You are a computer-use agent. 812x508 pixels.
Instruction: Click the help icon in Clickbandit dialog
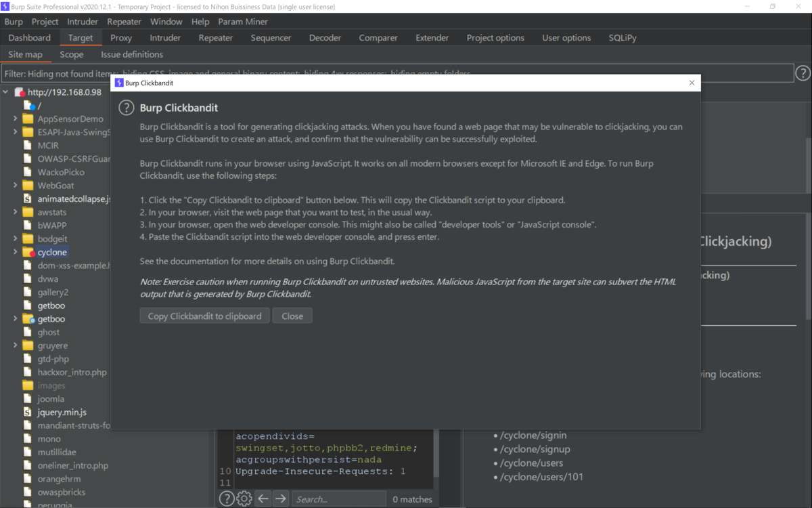coord(126,108)
